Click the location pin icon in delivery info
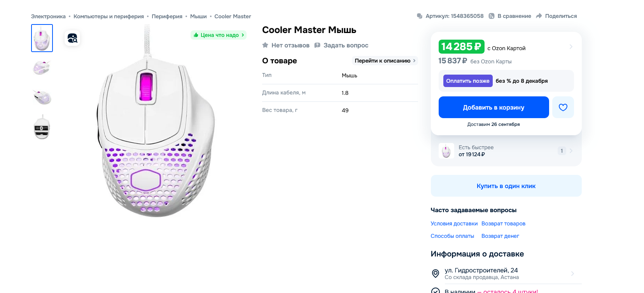Image resolution: width=644 pixels, height=293 pixels. (436, 274)
